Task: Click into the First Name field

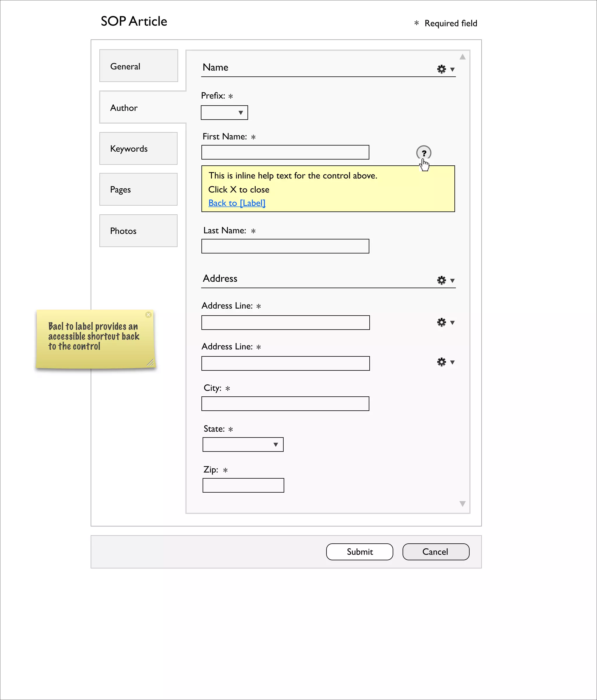Action: (x=285, y=152)
